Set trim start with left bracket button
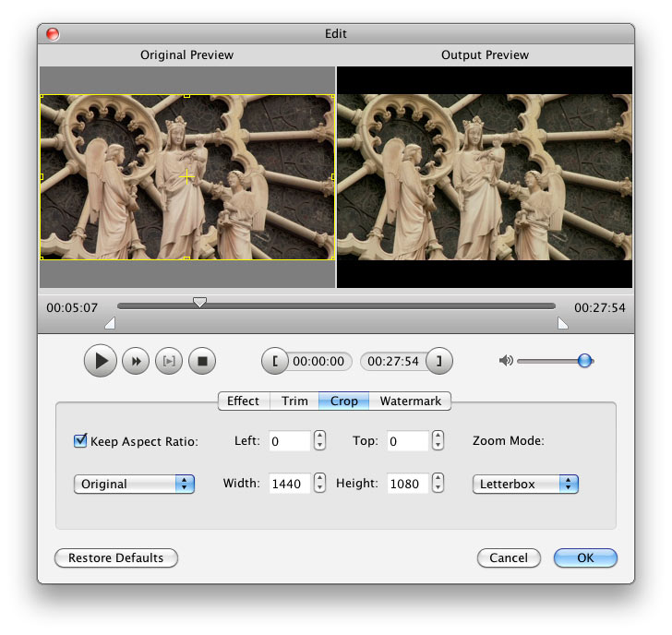This screenshot has height=635, width=672. [275, 361]
